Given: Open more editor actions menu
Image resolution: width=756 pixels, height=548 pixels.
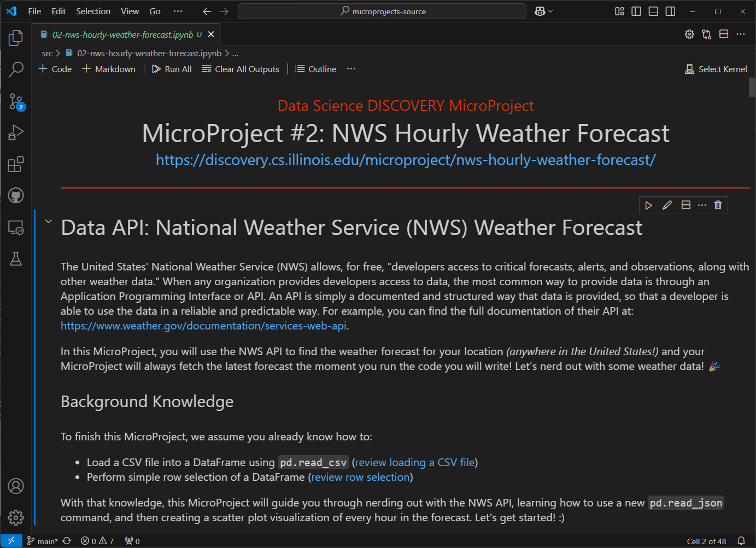Looking at the screenshot, I should (741, 34).
